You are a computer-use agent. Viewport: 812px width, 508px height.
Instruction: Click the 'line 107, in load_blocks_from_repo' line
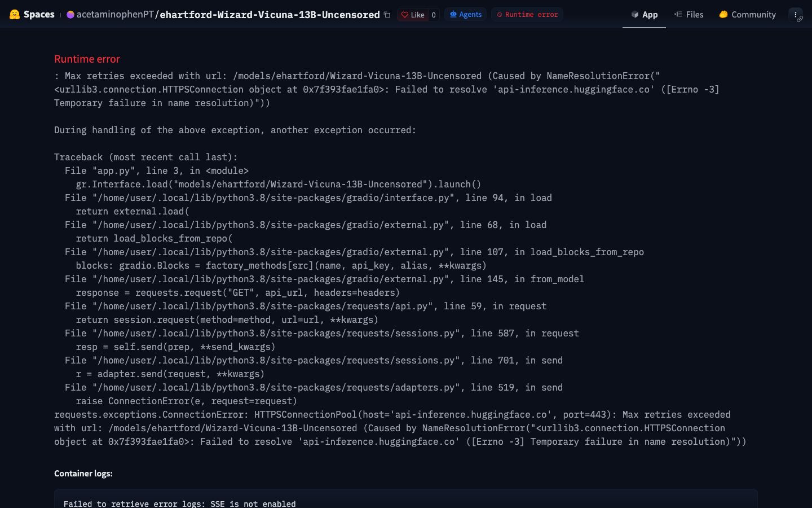point(354,252)
